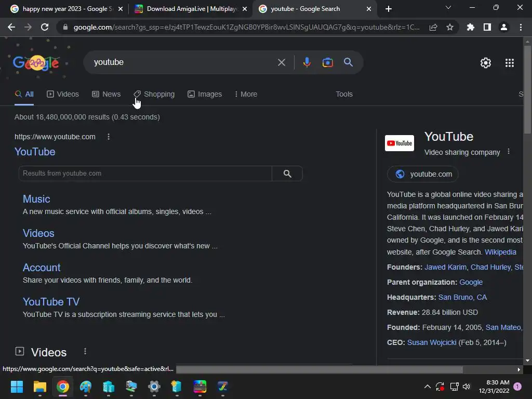Open Google parent organization link
The image size is (532, 399).
click(x=471, y=282)
